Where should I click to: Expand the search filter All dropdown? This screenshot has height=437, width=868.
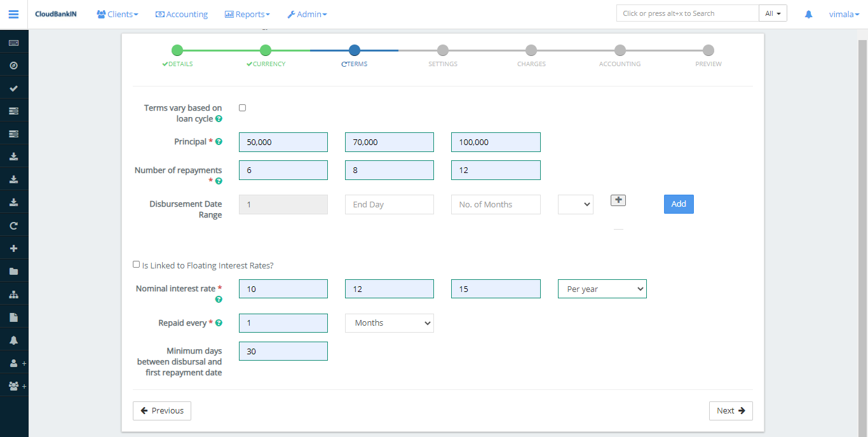773,13
